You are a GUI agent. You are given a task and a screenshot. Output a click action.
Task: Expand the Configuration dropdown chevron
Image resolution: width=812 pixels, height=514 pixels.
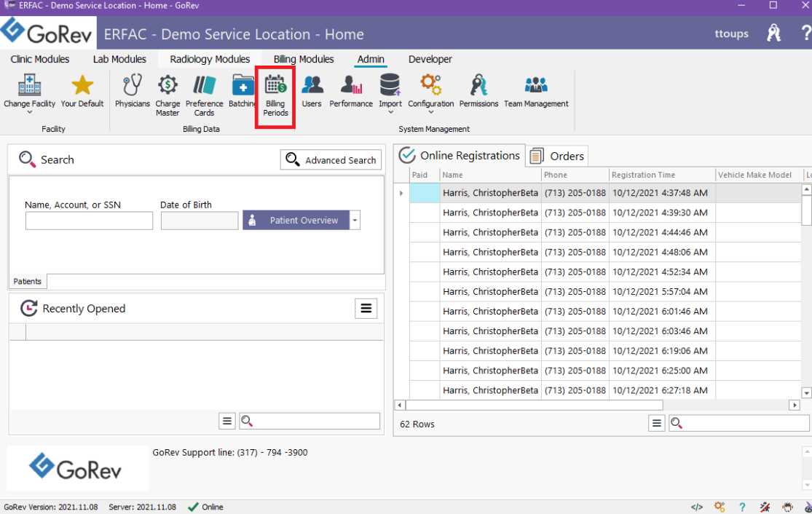(x=430, y=112)
